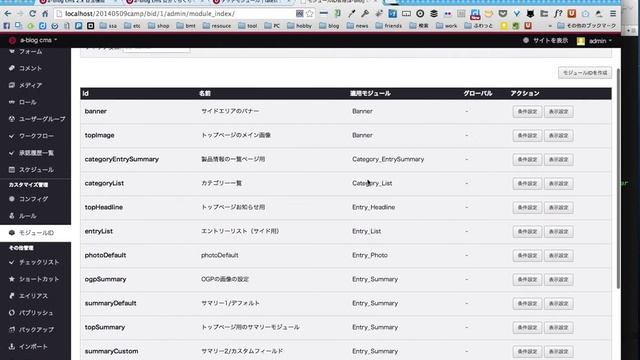Click second action button in summaryDefault row
Image resolution: width=640 pixels, height=360 pixels.
coord(558,304)
